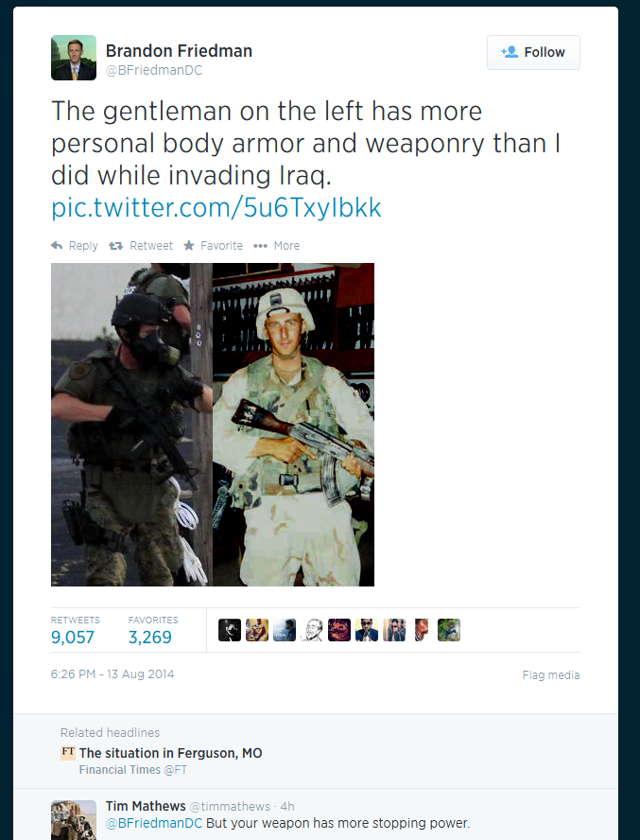Click the Retweet arrows icon

point(115,246)
